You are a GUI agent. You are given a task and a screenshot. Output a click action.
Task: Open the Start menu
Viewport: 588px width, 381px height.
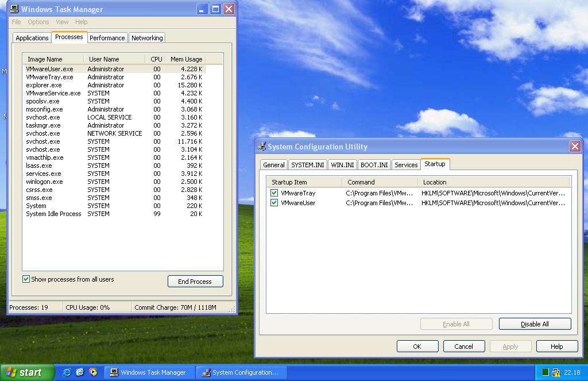[x=27, y=372]
